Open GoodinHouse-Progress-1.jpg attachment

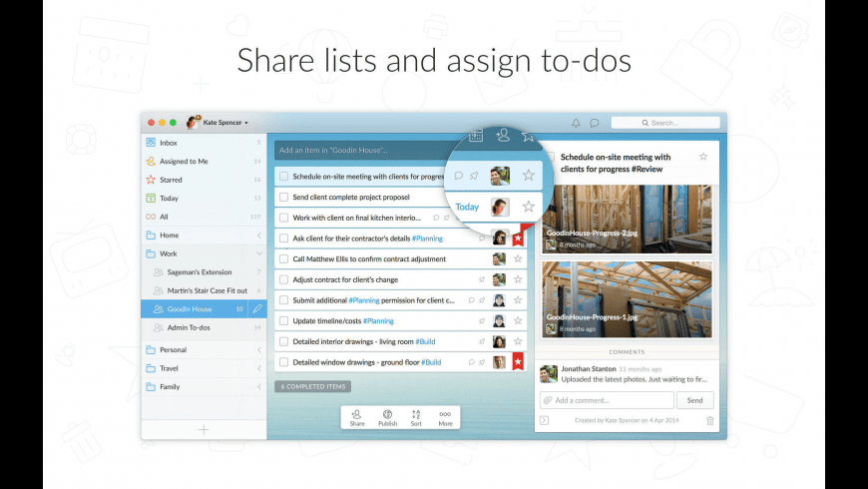(x=627, y=299)
